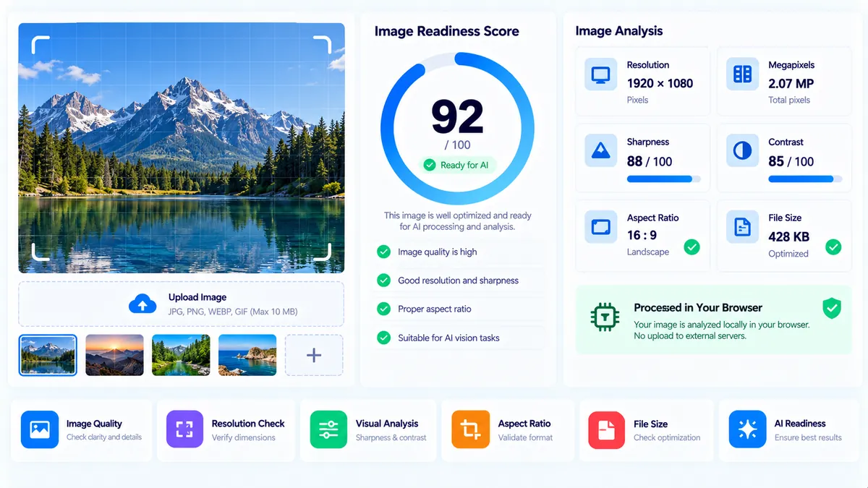Click the Processed in Your Browser title
868x488 pixels.
click(698, 307)
